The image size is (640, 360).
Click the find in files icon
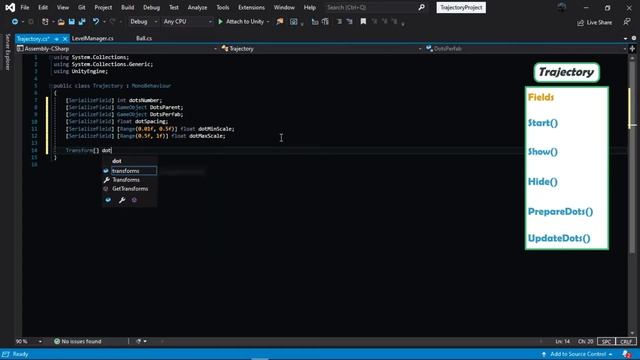point(280,22)
